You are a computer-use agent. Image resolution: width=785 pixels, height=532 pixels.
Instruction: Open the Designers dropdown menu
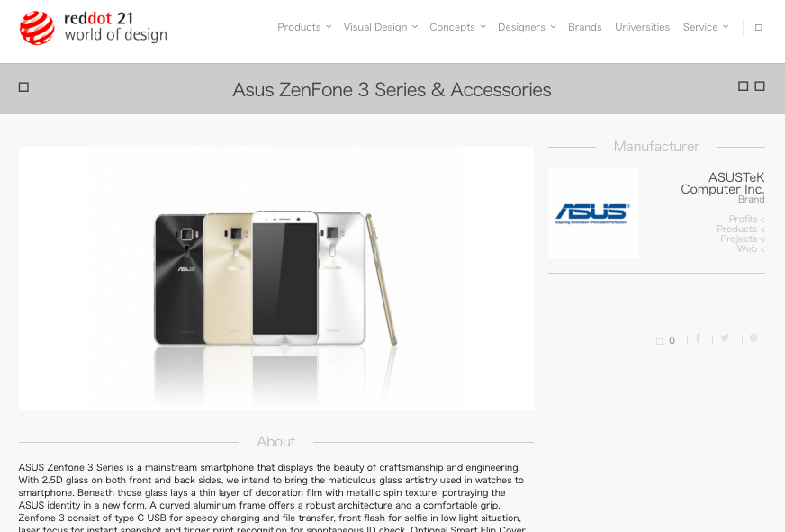[527, 27]
